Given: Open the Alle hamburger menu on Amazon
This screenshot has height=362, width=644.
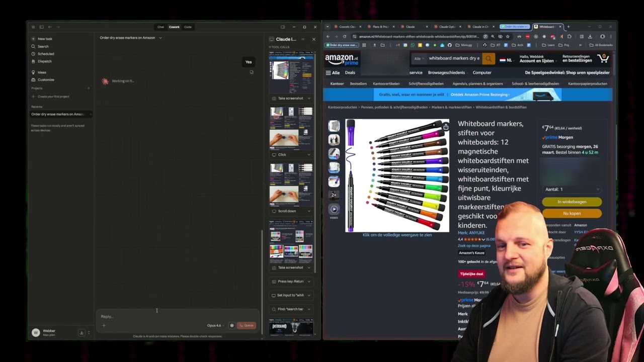Looking at the screenshot, I should coord(333,72).
